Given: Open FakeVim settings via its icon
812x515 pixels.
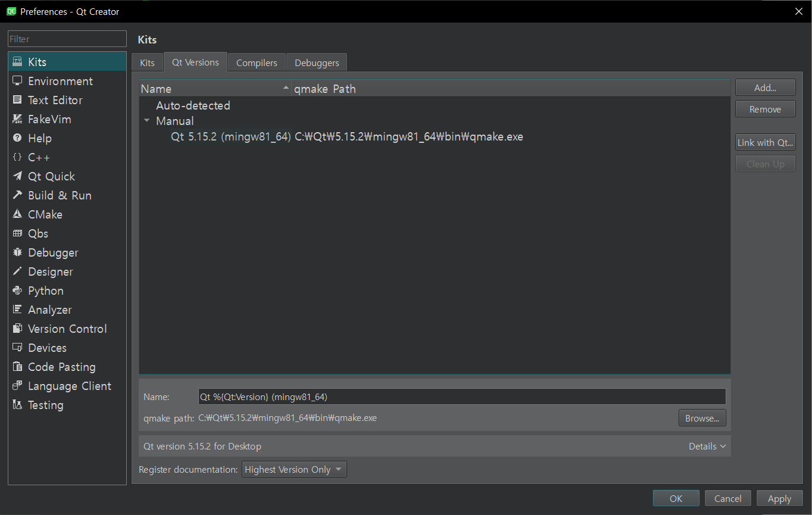Looking at the screenshot, I should coord(17,119).
